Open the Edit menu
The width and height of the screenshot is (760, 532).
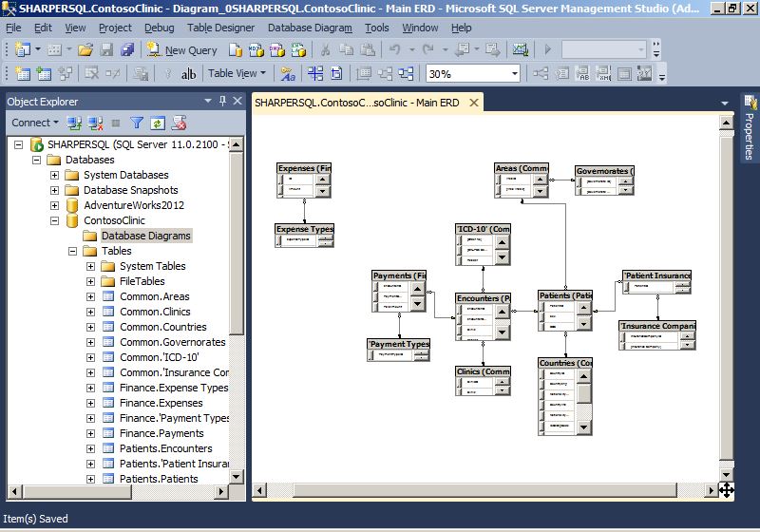click(43, 28)
